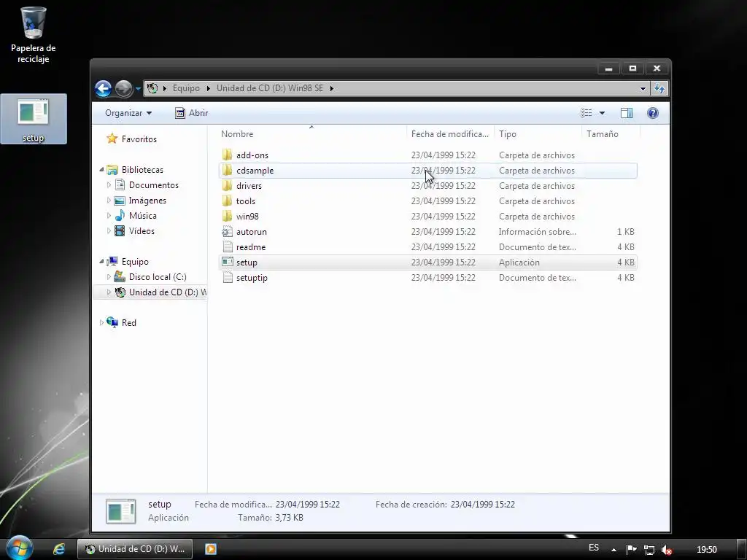Collapse the Equipo tree node
This screenshot has width=747, height=560.
coord(101,262)
